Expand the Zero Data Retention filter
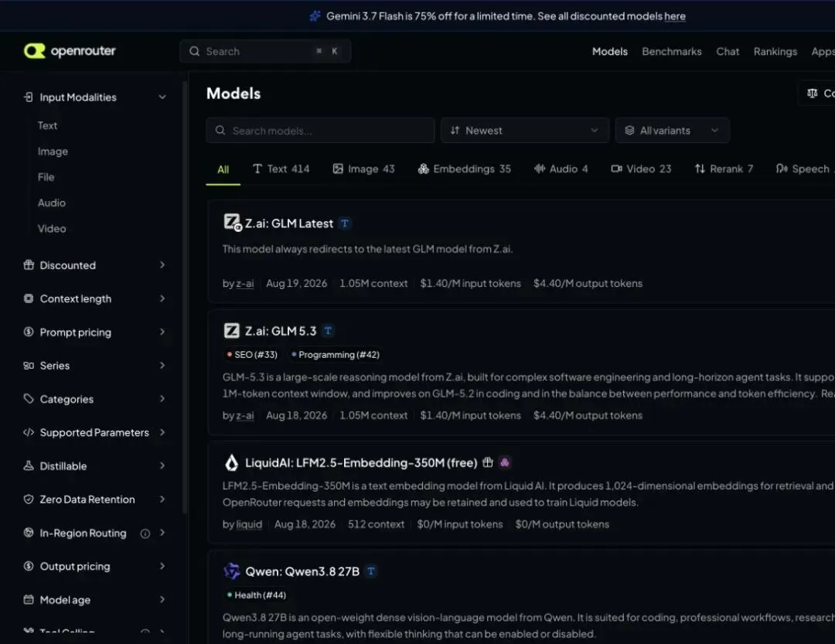835x644 pixels. [x=162, y=499]
